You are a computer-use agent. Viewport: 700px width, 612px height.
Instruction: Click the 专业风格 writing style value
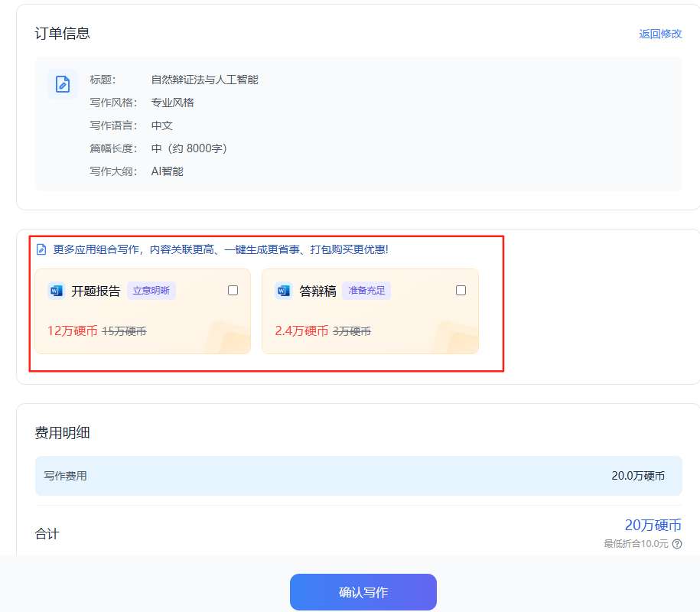click(172, 103)
